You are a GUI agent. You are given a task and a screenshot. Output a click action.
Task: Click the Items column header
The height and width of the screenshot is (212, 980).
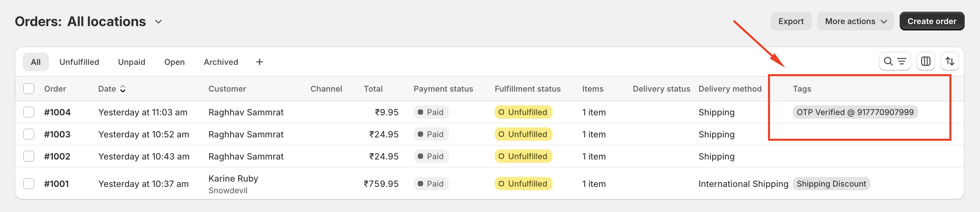tap(592, 89)
